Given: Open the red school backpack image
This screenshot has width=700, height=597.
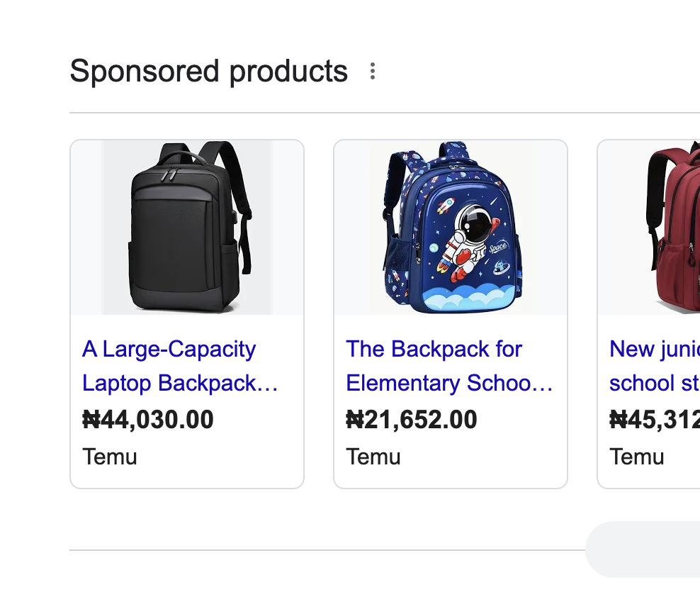Looking at the screenshot, I should click(649, 228).
